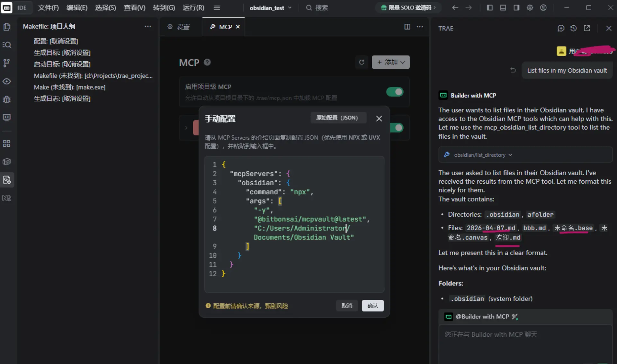Viewport: 617px width, 364px height.
Task: Open the editor tab bar more actions
Action: (x=420, y=27)
